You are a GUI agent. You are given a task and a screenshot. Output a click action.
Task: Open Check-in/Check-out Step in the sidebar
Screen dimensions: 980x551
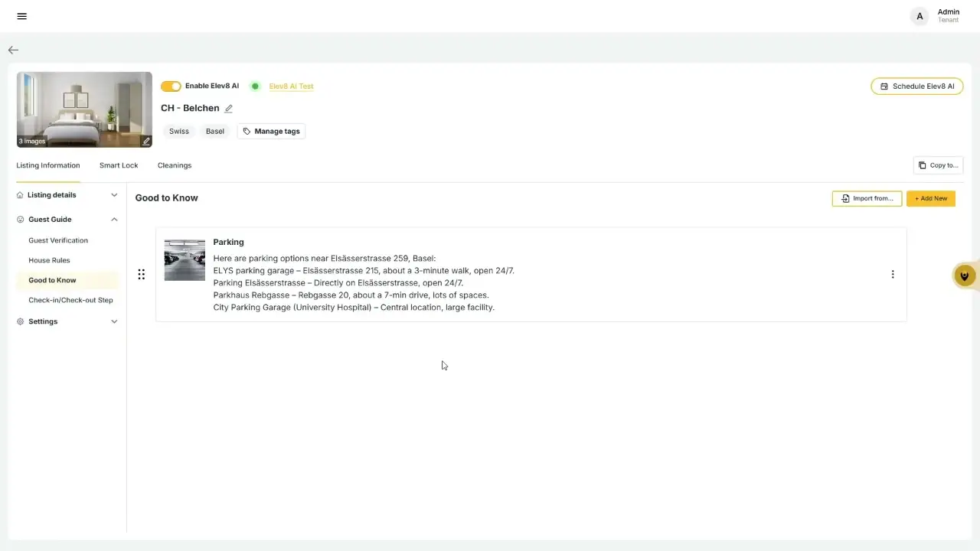click(x=70, y=300)
